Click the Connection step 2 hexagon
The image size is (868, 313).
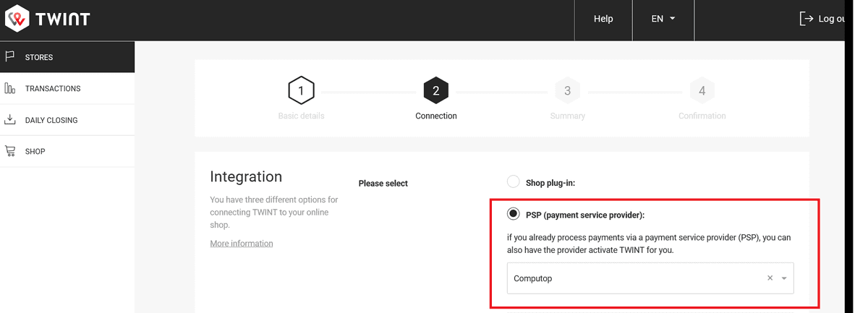[x=436, y=91]
